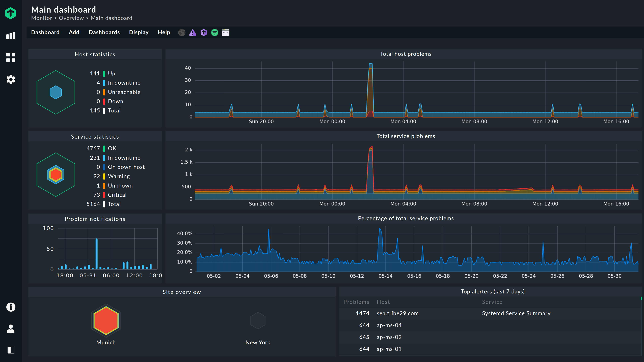Open the Dashboards menu

tap(104, 32)
